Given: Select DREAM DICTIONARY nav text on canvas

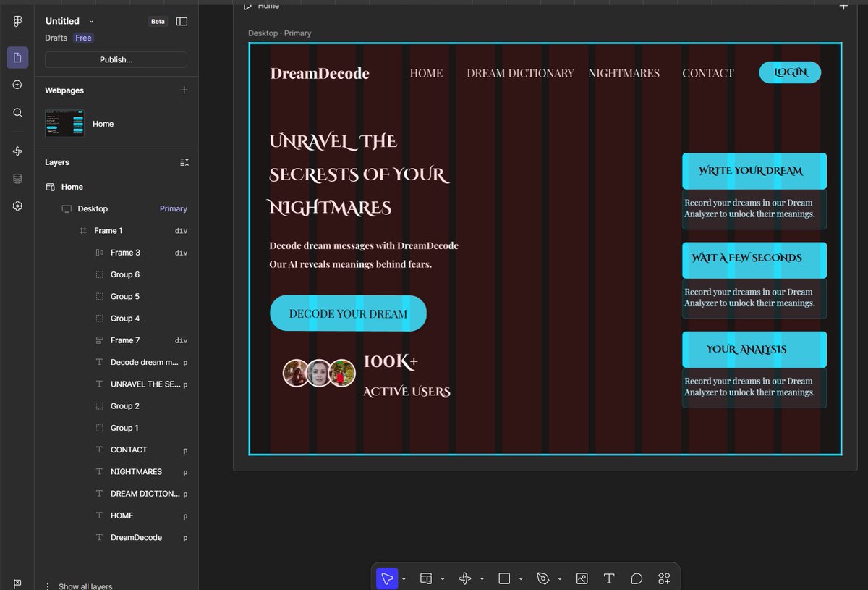Looking at the screenshot, I should coord(520,73).
